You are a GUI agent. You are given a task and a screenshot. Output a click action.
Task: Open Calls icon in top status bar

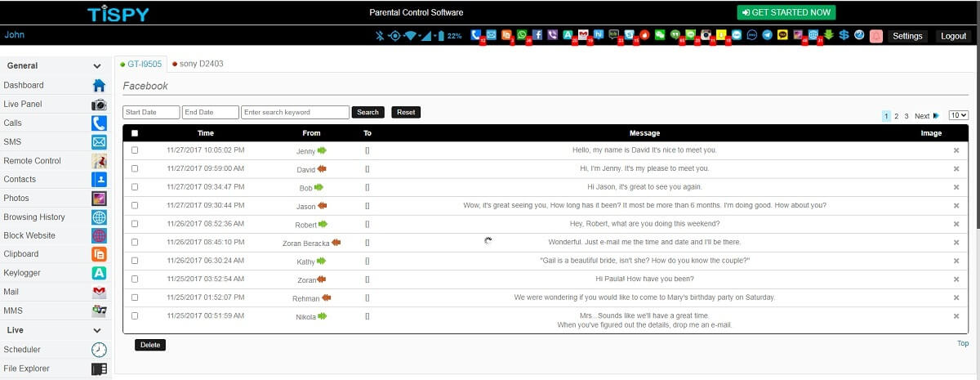[x=475, y=35]
